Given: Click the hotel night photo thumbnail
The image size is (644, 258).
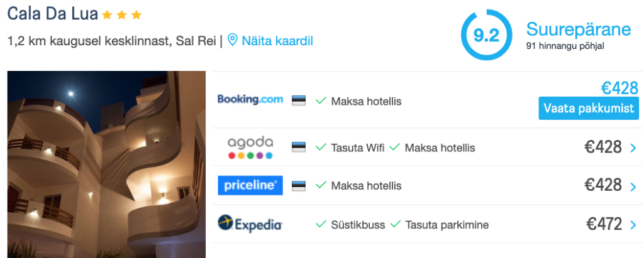Looking at the screenshot, I should [106, 164].
